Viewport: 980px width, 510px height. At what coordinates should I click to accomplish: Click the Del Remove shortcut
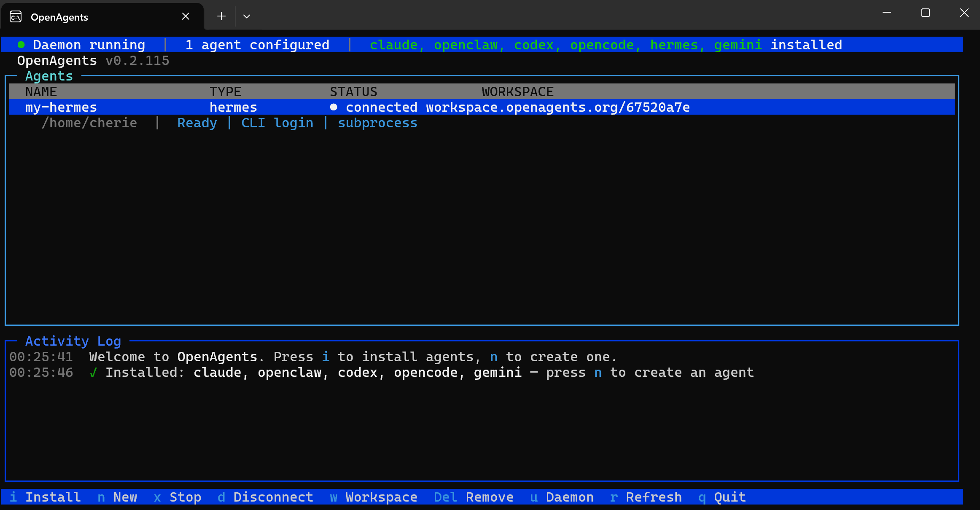(x=474, y=497)
